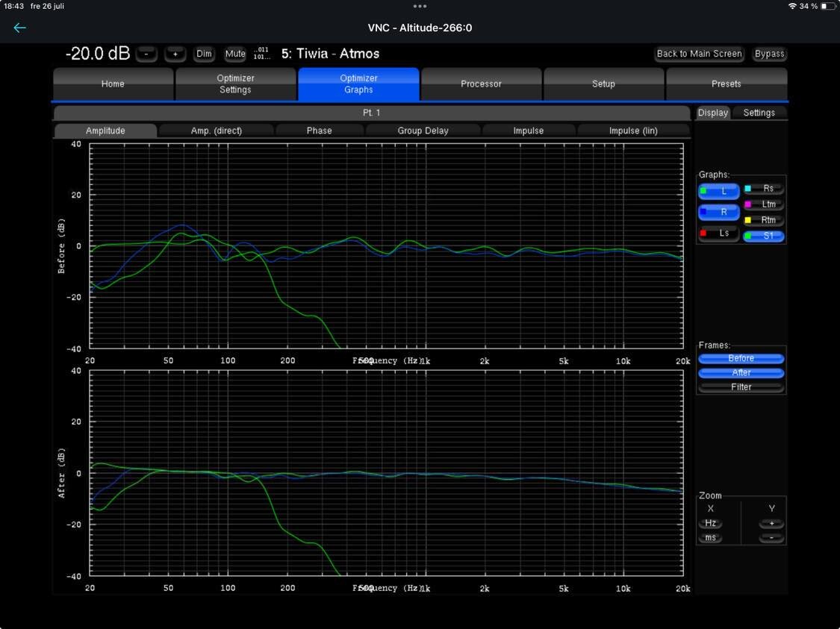Screen dimensions: 840x629
Task: Enable the Rtm channel graph
Action: click(764, 220)
